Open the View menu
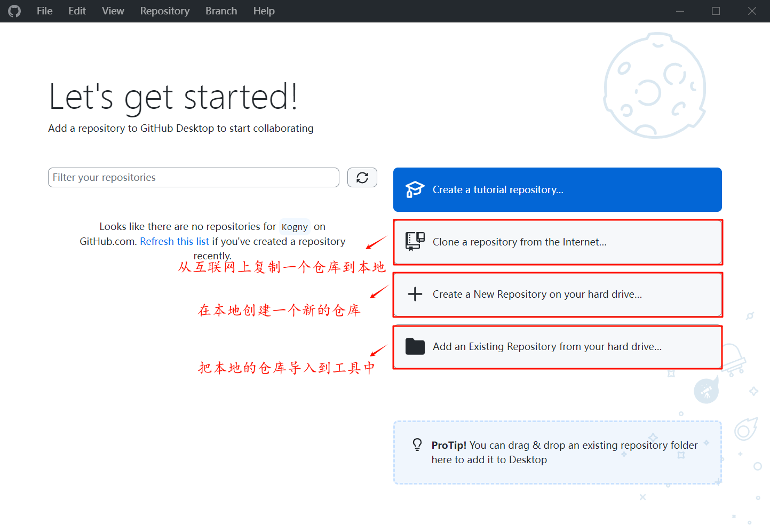770x532 pixels. (113, 11)
